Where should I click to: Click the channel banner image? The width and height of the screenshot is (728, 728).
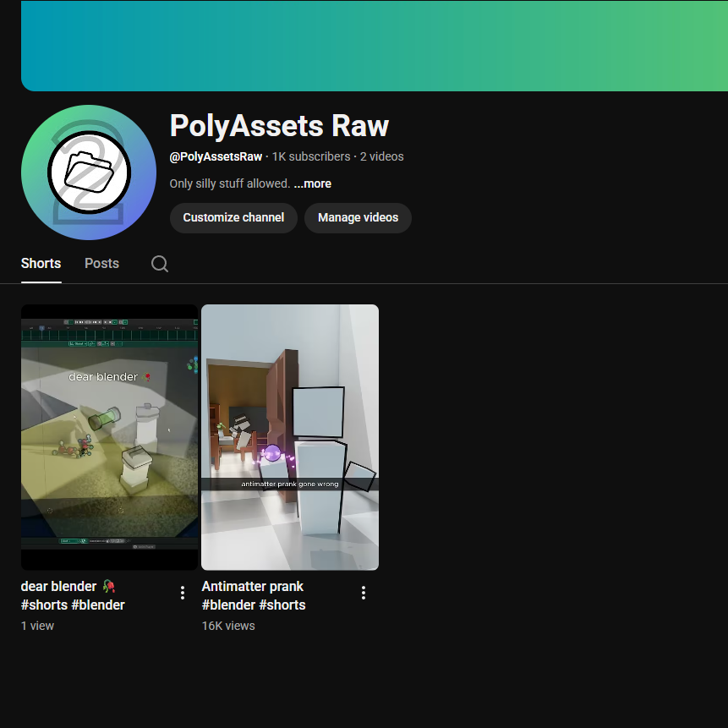click(x=375, y=46)
